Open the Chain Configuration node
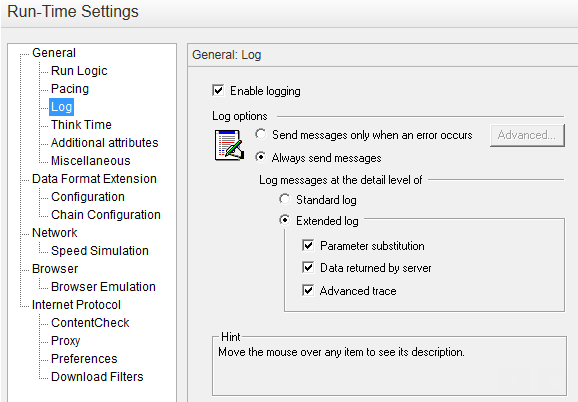This screenshot has height=402, width=578. click(x=106, y=214)
